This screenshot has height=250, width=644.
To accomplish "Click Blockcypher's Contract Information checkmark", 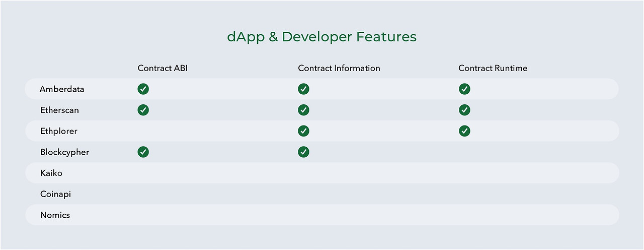I will (303, 152).
